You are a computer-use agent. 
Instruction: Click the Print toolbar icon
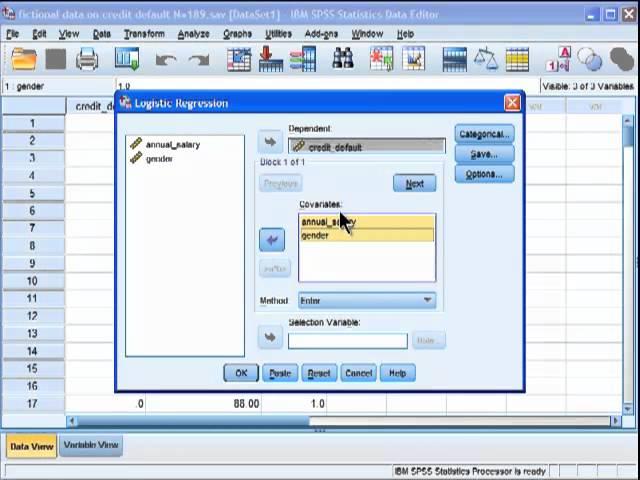pos(87,59)
